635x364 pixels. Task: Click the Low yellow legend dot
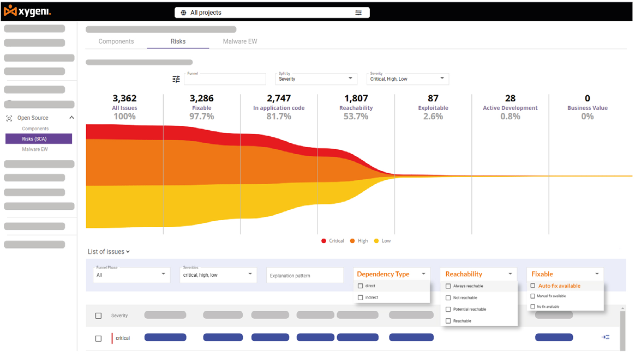[x=376, y=241]
